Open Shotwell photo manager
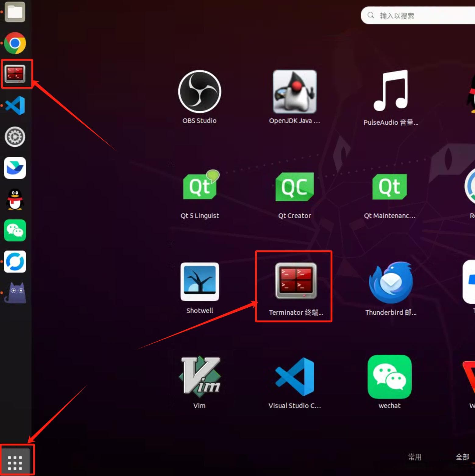The width and height of the screenshot is (475, 476). 200,282
